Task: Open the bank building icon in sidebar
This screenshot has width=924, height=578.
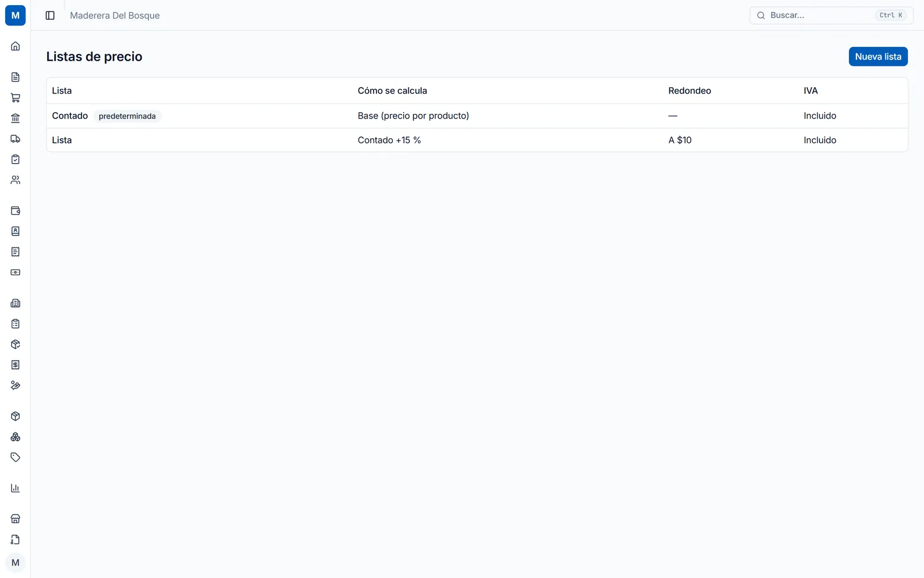Action: tap(16, 118)
